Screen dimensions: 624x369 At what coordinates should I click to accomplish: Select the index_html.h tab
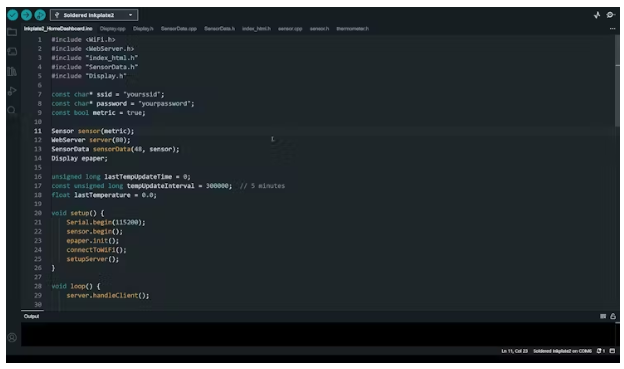[x=256, y=29]
